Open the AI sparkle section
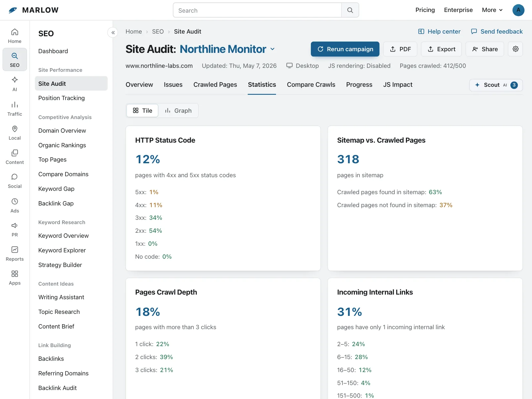Viewport: 532px width, 399px height. [x=15, y=84]
